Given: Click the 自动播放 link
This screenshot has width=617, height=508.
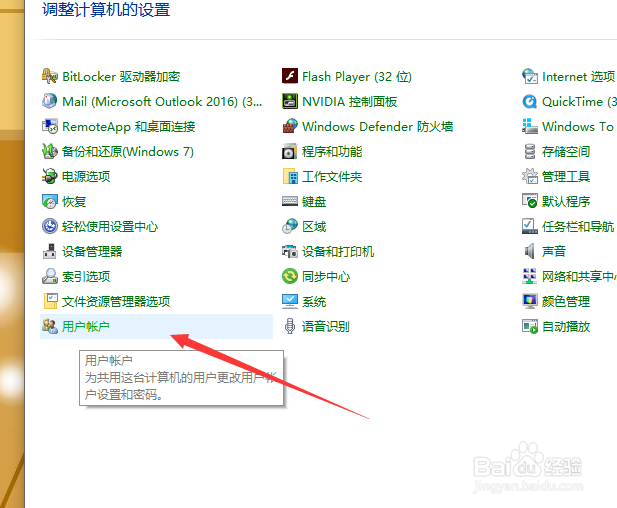Looking at the screenshot, I should pos(566,327).
